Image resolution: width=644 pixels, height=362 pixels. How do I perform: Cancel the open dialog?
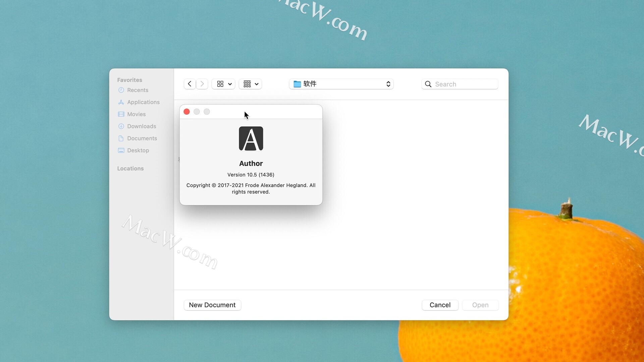440,305
